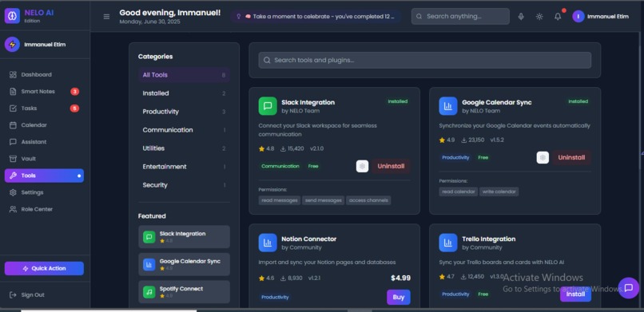Open featured Slack Integration item
The height and width of the screenshot is (312, 644).
tap(184, 237)
